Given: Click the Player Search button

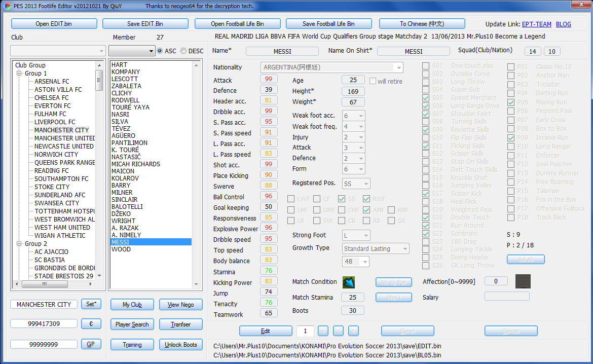Looking at the screenshot, I should [132, 324].
